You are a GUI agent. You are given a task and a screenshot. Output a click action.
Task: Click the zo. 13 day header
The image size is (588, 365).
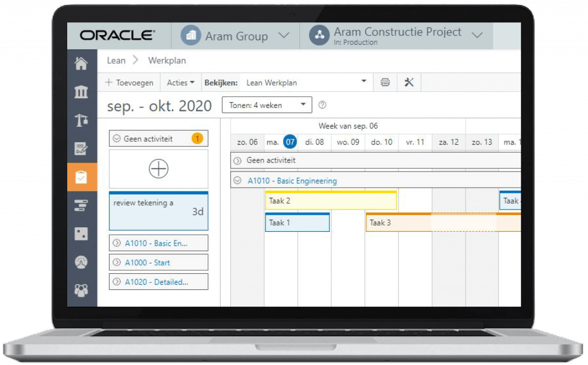[x=482, y=142]
